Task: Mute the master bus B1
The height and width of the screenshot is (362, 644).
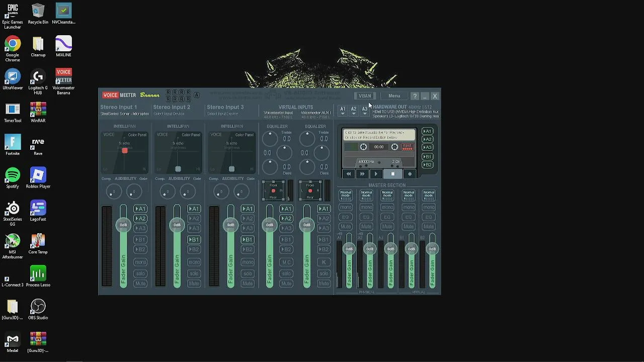Action: 408,226
